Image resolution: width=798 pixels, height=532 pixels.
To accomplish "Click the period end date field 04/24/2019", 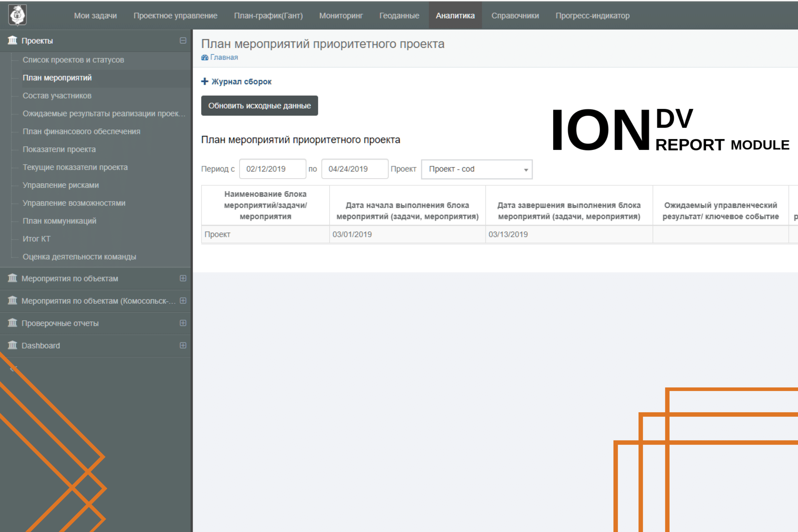I will (355, 169).
